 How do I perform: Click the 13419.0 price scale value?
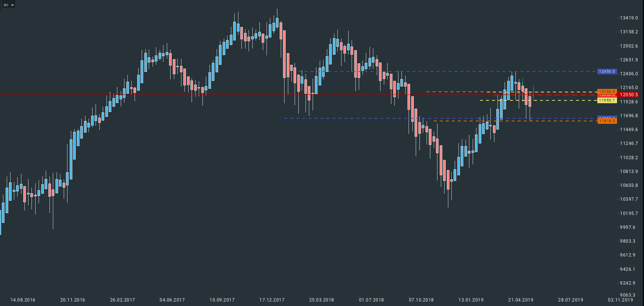click(x=629, y=18)
